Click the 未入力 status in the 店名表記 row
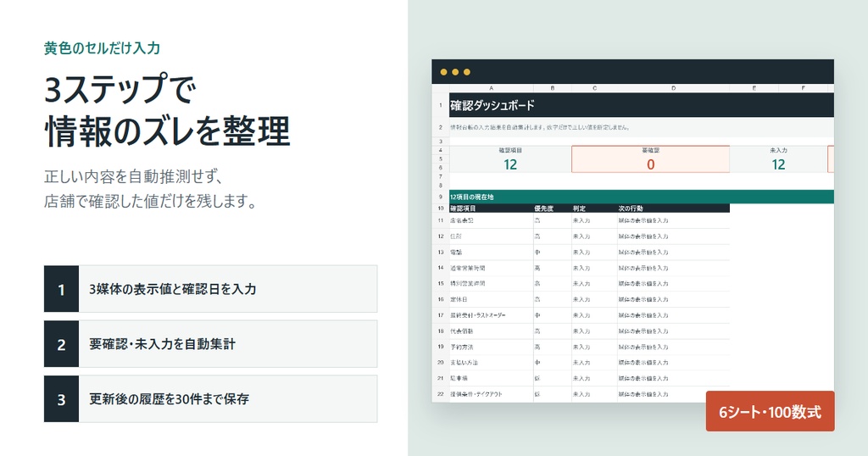This screenshot has height=456, width=868. point(594,220)
